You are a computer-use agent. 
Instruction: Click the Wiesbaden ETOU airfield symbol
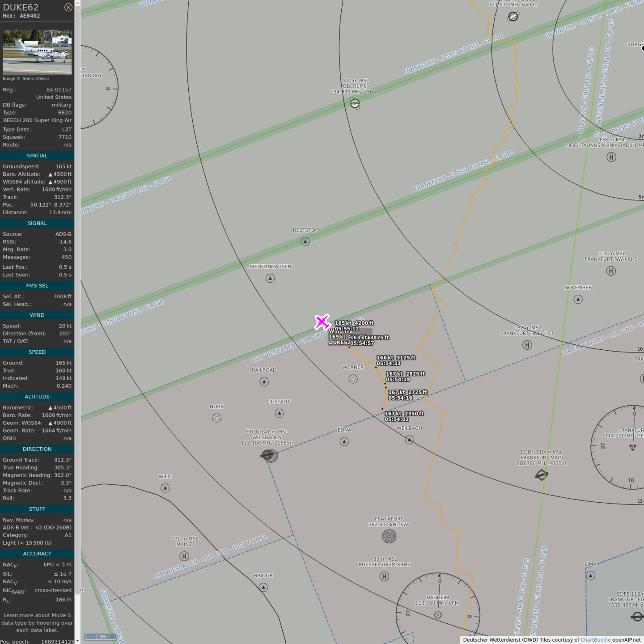click(268, 455)
